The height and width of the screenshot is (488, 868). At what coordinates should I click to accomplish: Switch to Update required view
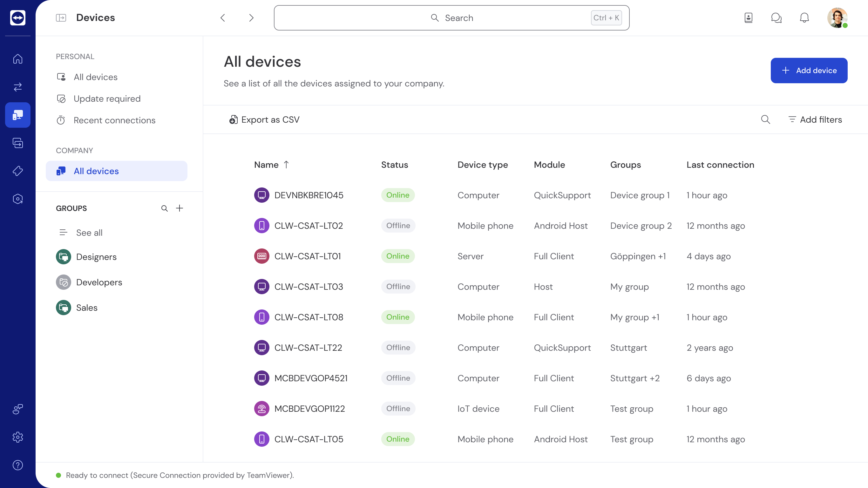tap(107, 98)
